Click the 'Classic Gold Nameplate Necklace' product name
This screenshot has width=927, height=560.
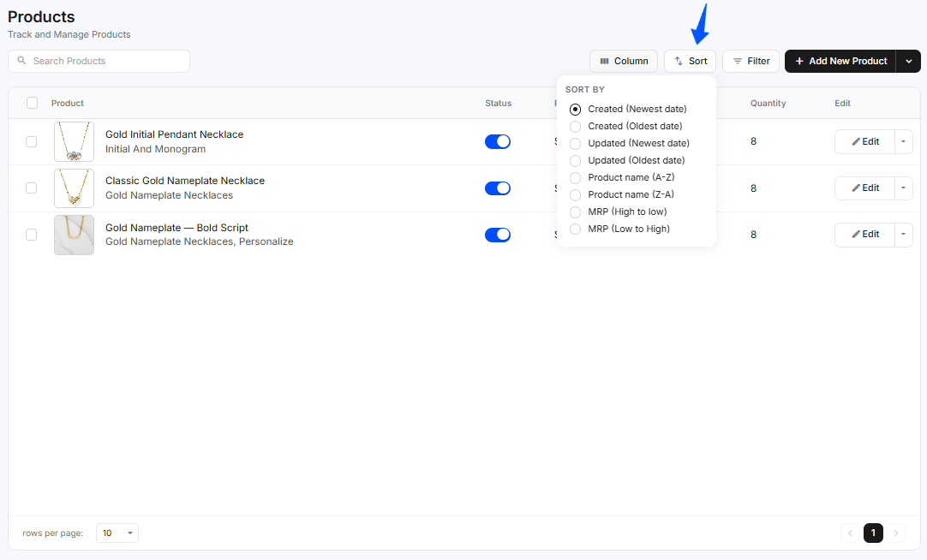pyautogui.click(x=185, y=181)
